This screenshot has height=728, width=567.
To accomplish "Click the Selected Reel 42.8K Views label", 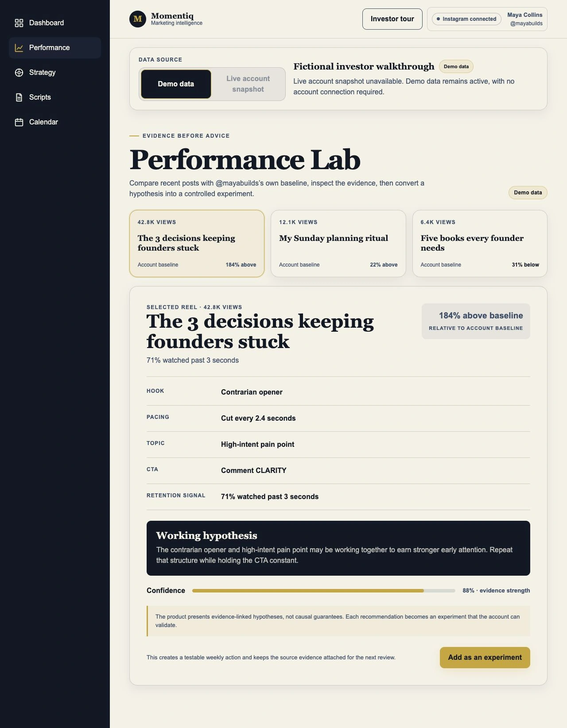I will click(x=194, y=307).
